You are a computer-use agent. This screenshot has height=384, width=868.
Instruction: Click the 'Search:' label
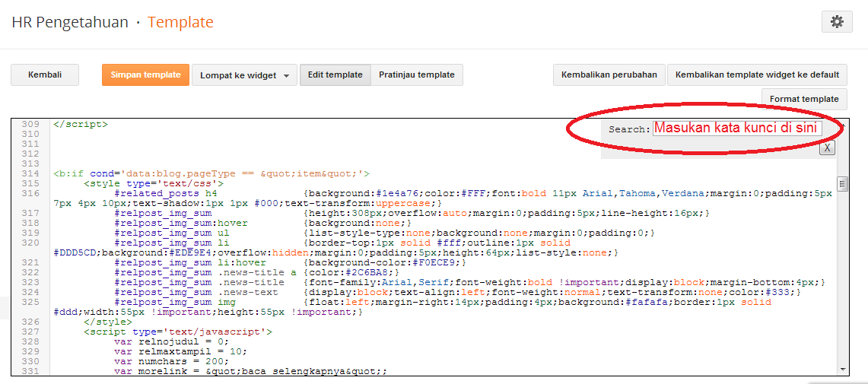click(629, 129)
